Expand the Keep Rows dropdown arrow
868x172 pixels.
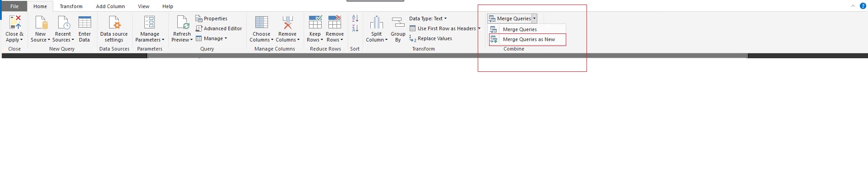322,40
